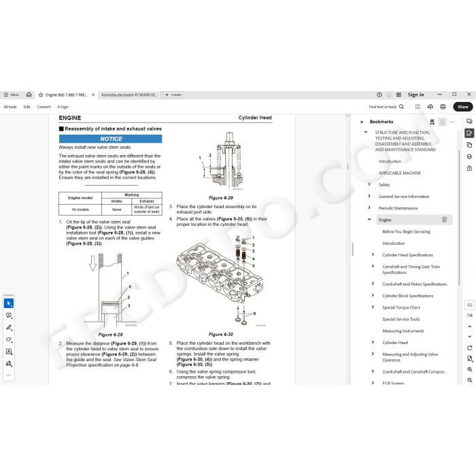Open Bookmarks panel options (three dots)

click(x=452, y=122)
